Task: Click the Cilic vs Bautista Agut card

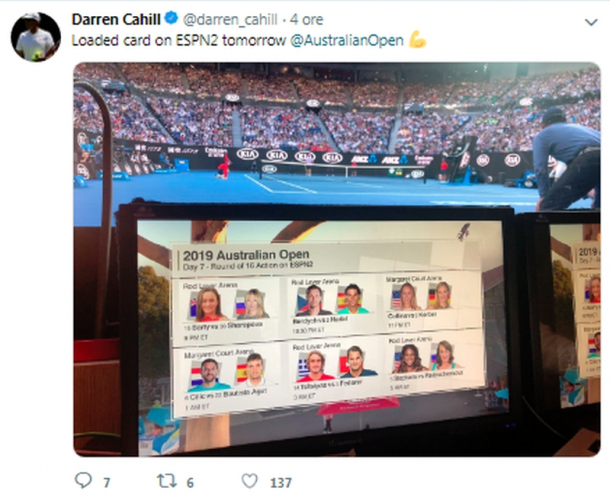Action: coord(226,379)
